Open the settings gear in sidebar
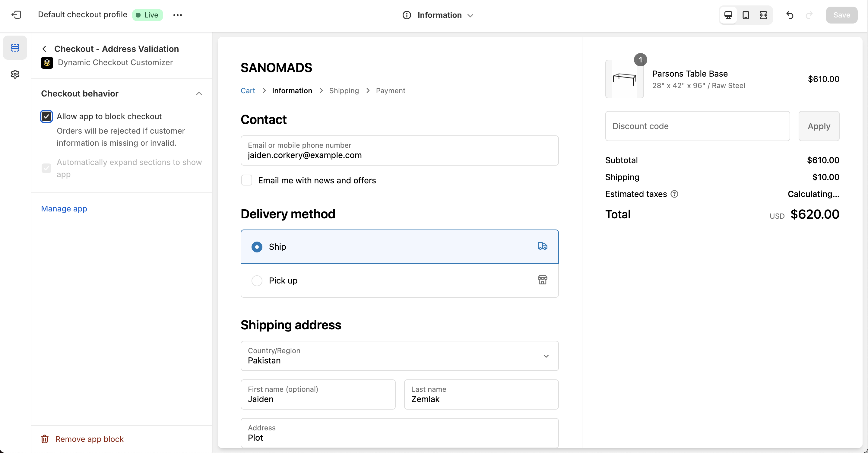 pyautogui.click(x=15, y=74)
